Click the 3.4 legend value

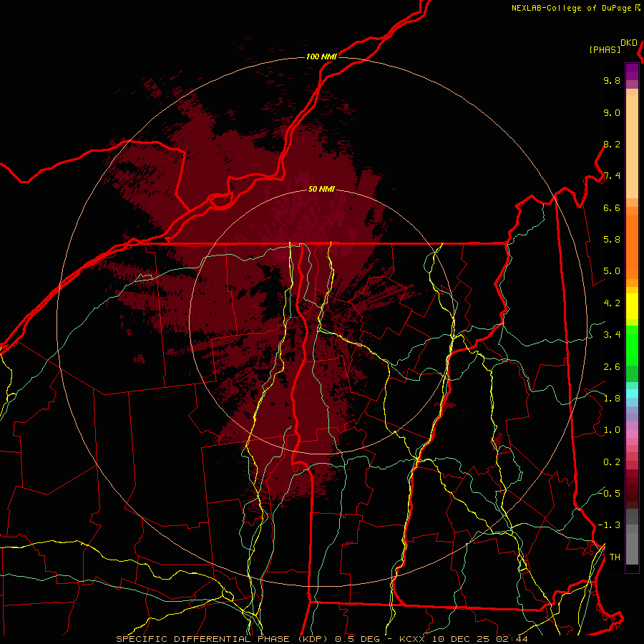612,335
